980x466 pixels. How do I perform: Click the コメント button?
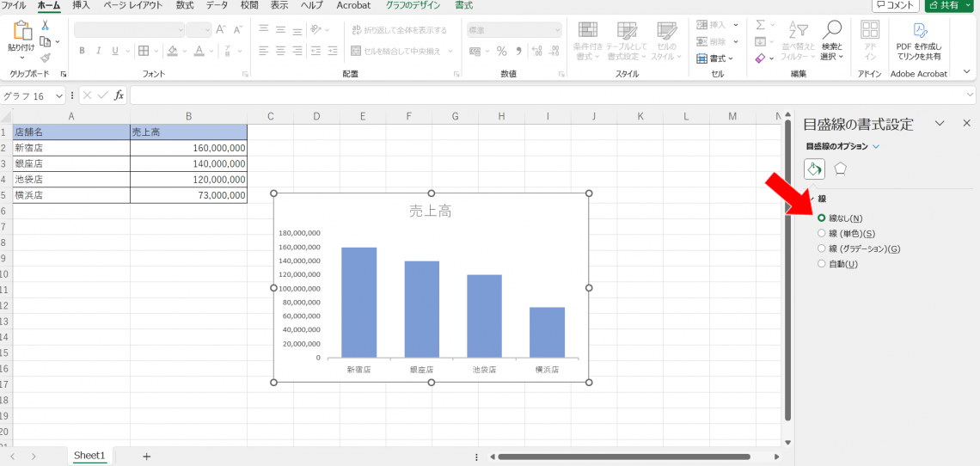point(894,5)
